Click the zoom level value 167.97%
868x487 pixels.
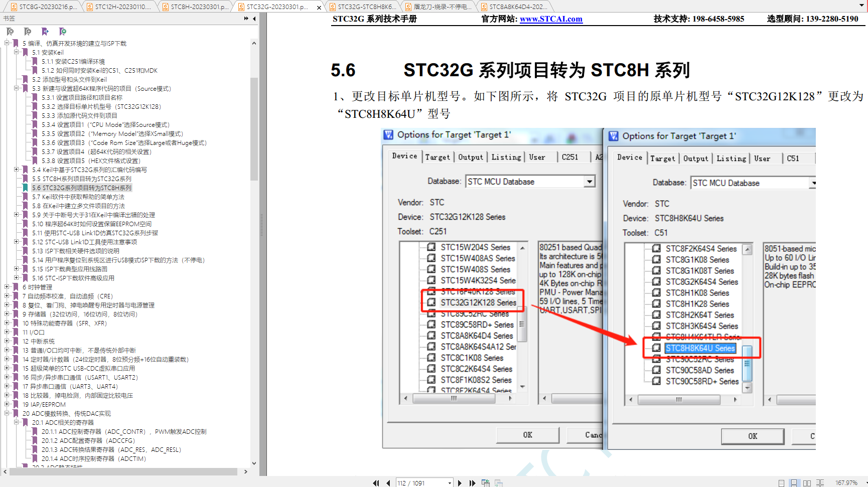846,483
